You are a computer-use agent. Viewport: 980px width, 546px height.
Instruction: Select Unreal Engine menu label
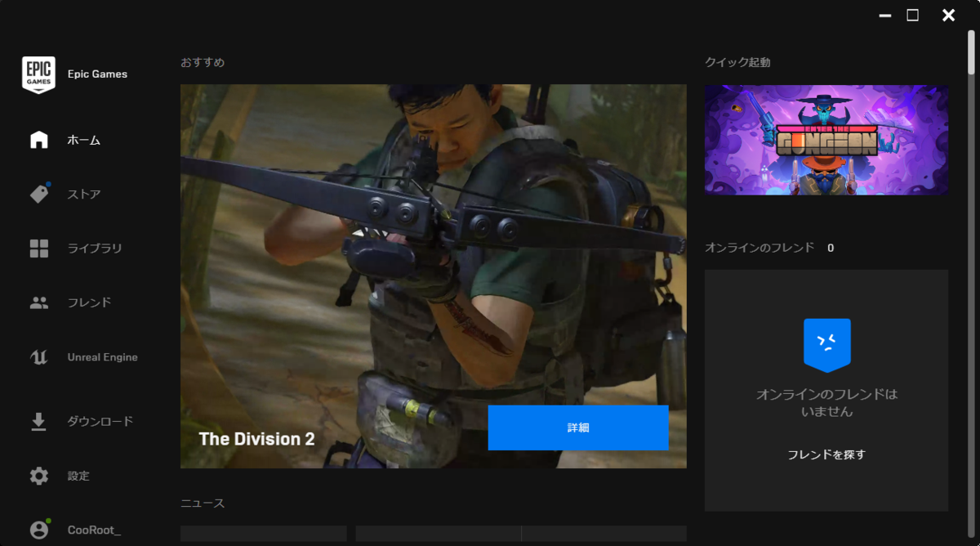[102, 357]
